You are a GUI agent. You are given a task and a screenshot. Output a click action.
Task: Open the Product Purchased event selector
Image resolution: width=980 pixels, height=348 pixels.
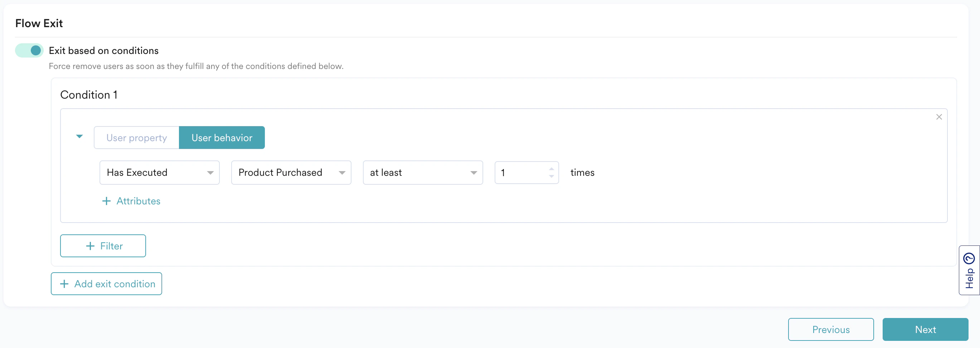(x=291, y=173)
